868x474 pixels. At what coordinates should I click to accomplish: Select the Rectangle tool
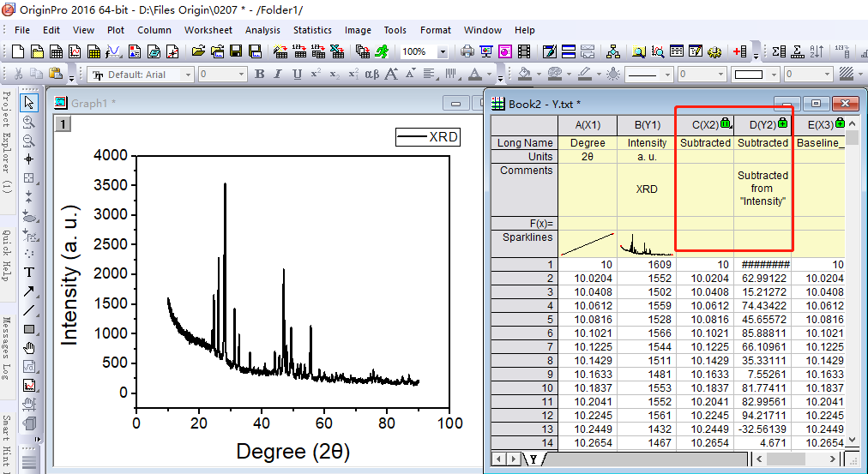tap(29, 329)
